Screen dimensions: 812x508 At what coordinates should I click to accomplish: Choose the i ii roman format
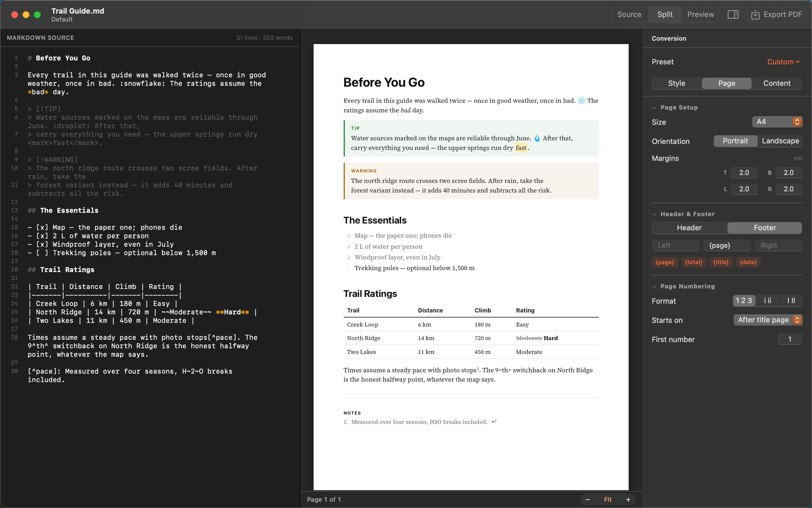point(767,301)
